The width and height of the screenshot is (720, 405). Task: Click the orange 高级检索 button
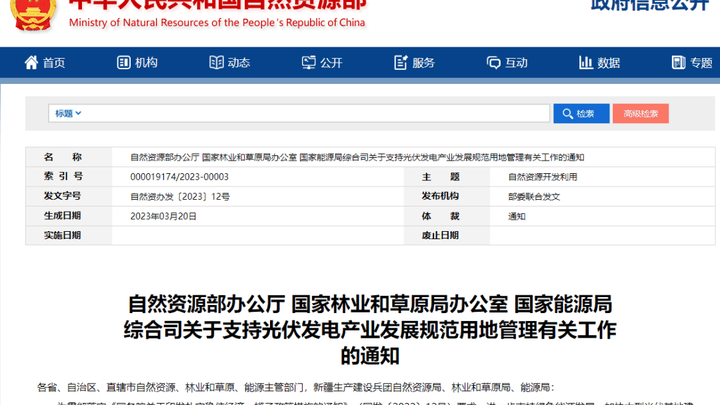[x=641, y=113]
